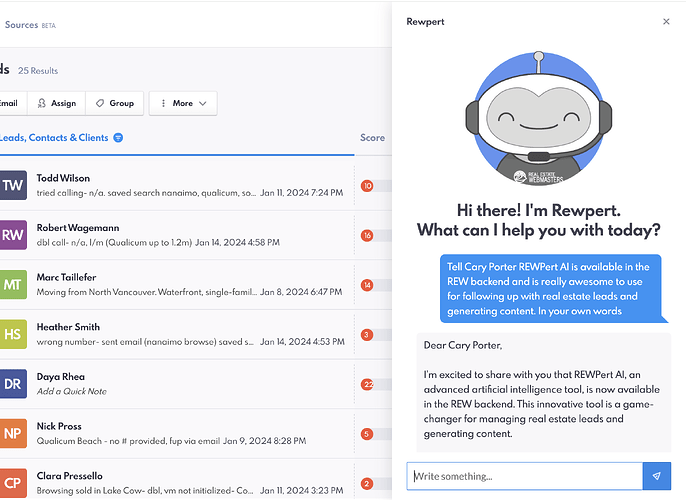Open Clara Pressello's lead name
The image size is (686, 500).
70,476
